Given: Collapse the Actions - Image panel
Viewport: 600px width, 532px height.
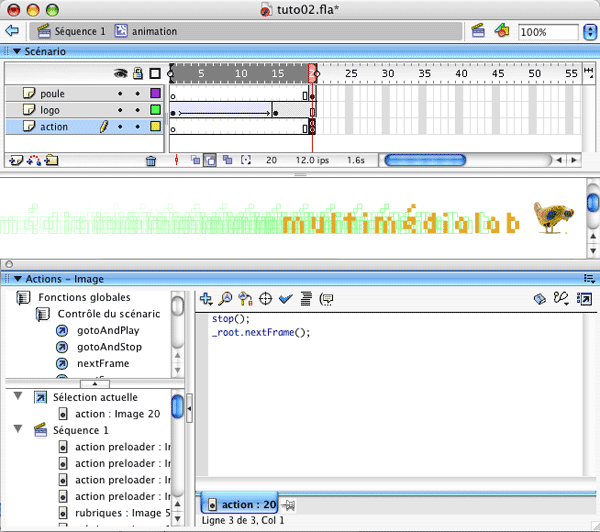Looking at the screenshot, I should pyautogui.click(x=18, y=279).
